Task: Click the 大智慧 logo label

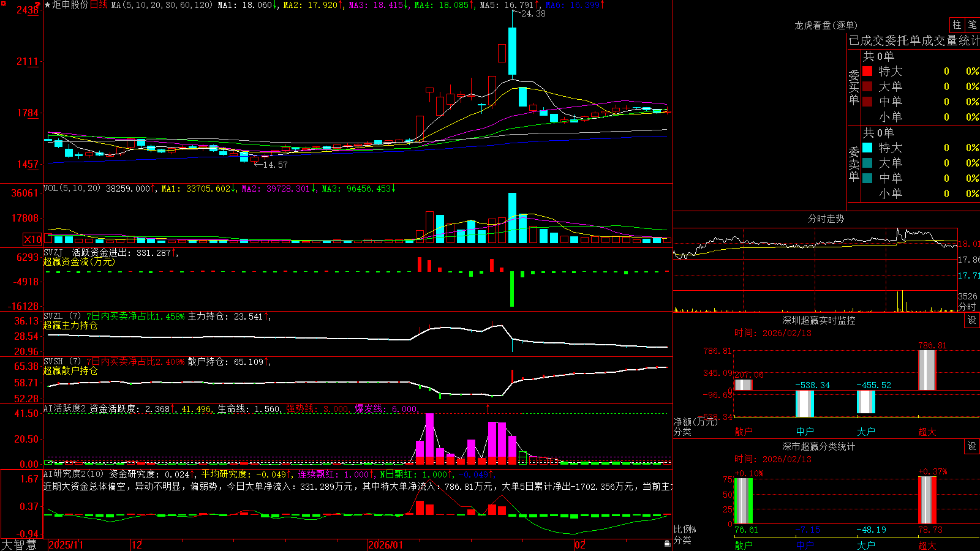Action: (19, 544)
